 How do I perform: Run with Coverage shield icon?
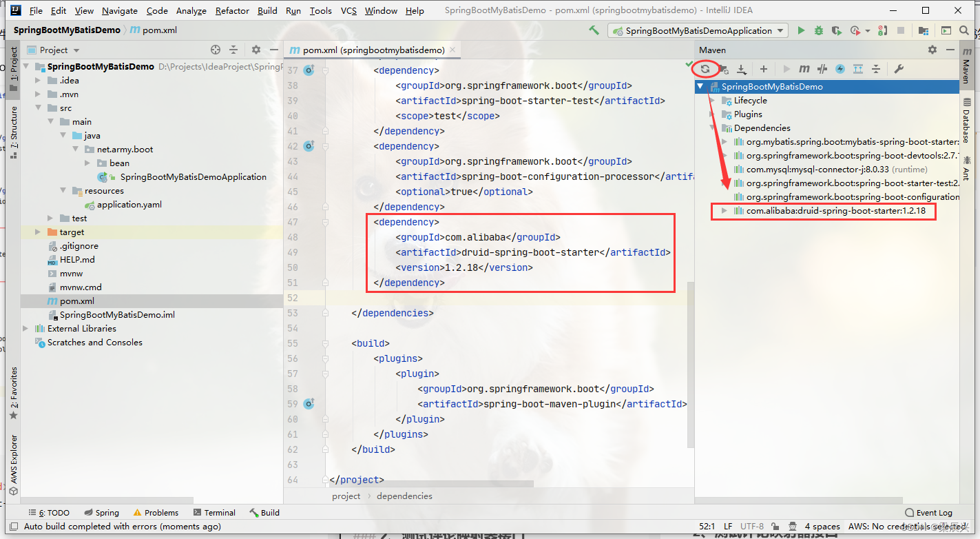pyautogui.click(x=837, y=30)
